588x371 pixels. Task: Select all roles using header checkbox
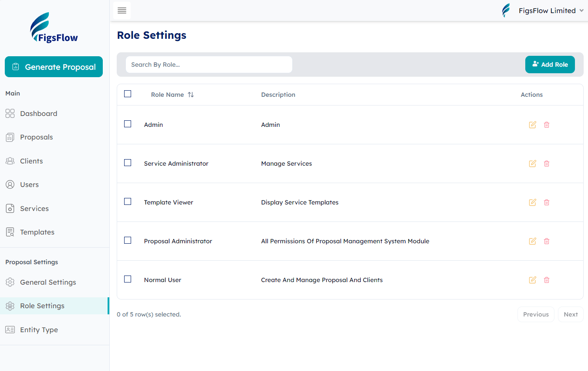coord(128,93)
